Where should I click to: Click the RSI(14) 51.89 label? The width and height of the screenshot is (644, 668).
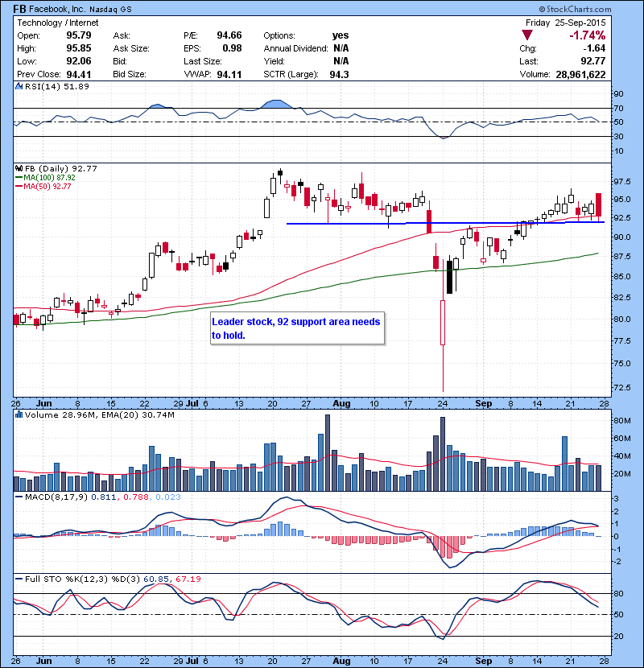(56, 86)
